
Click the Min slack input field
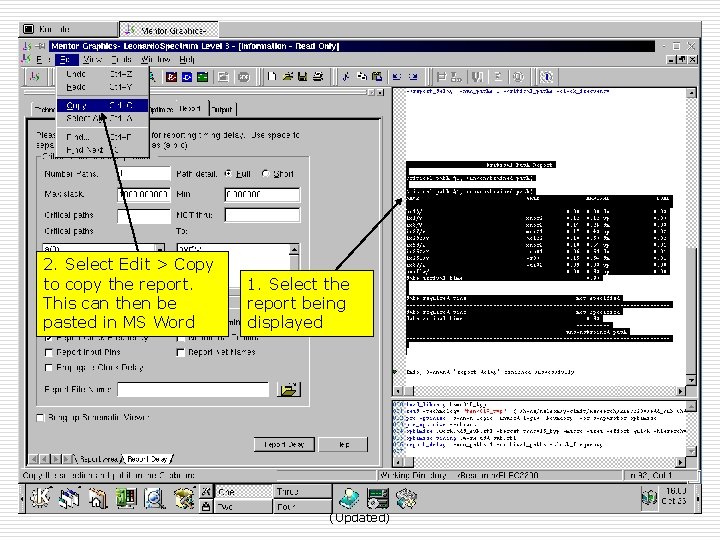(x=262, y=195)
